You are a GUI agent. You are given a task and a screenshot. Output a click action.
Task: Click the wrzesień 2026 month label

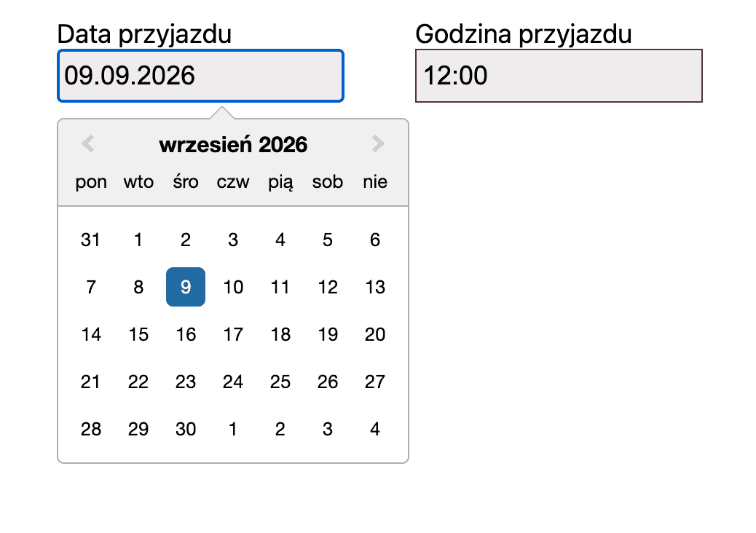pos(232,143)
